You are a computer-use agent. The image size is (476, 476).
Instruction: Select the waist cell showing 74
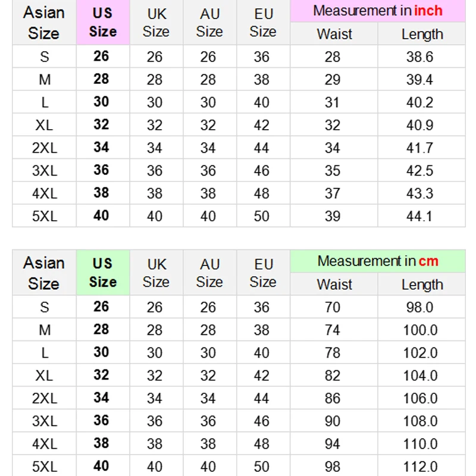(x=334, y=330)
